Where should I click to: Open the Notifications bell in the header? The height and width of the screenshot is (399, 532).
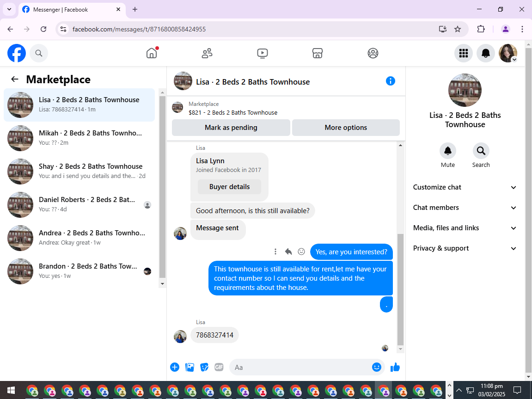tap(485, 53)
